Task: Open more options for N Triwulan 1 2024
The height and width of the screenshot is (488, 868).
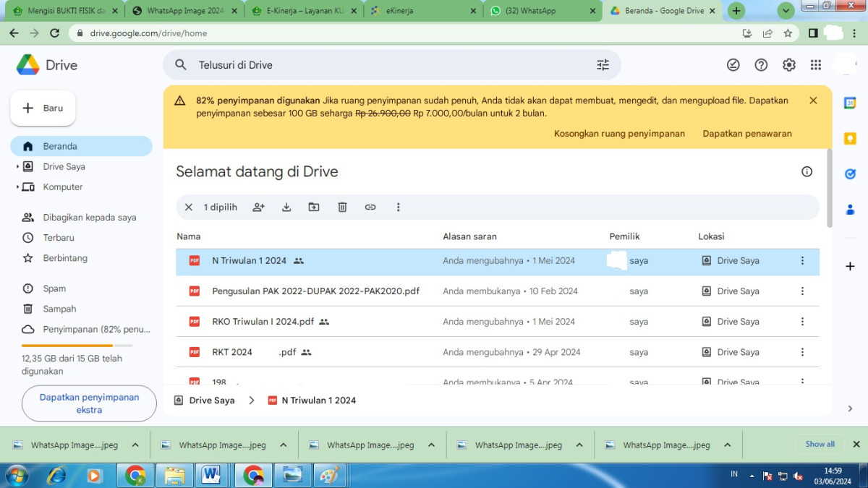Action: coord(802,261)
